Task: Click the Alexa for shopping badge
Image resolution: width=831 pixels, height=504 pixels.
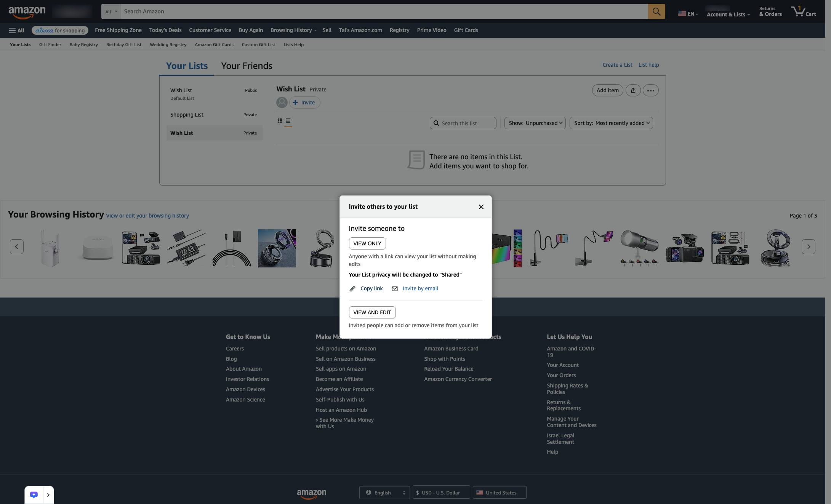Action: click(x=60, y=30)
